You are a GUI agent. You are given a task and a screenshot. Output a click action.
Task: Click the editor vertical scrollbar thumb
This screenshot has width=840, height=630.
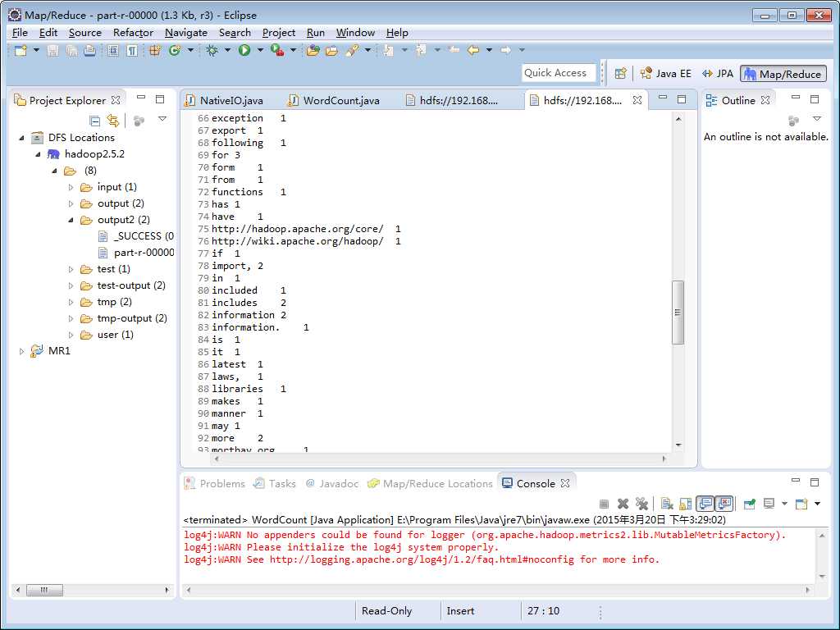click(x=678, y=313)
